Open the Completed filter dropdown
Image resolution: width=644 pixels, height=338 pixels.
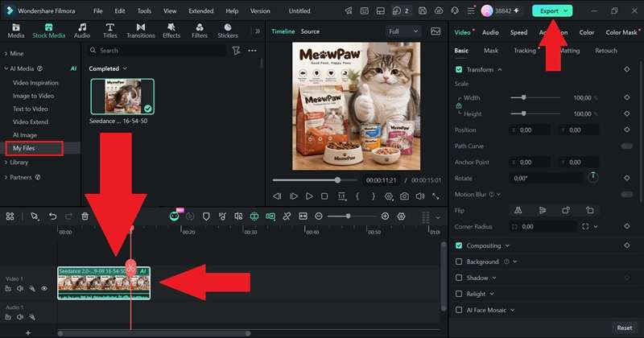click(108, 68)
